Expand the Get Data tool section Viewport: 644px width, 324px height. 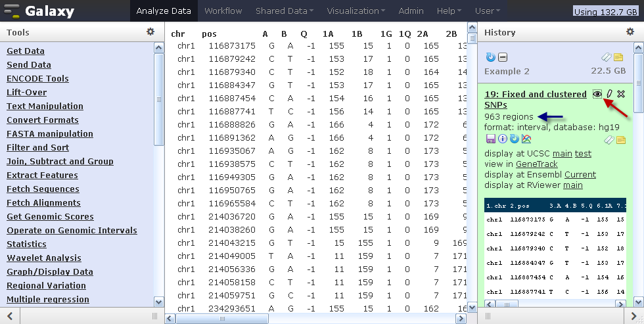26,51
